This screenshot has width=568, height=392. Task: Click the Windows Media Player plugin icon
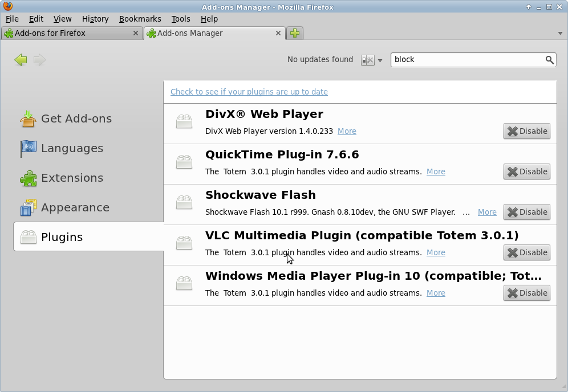tap(184, 284)
